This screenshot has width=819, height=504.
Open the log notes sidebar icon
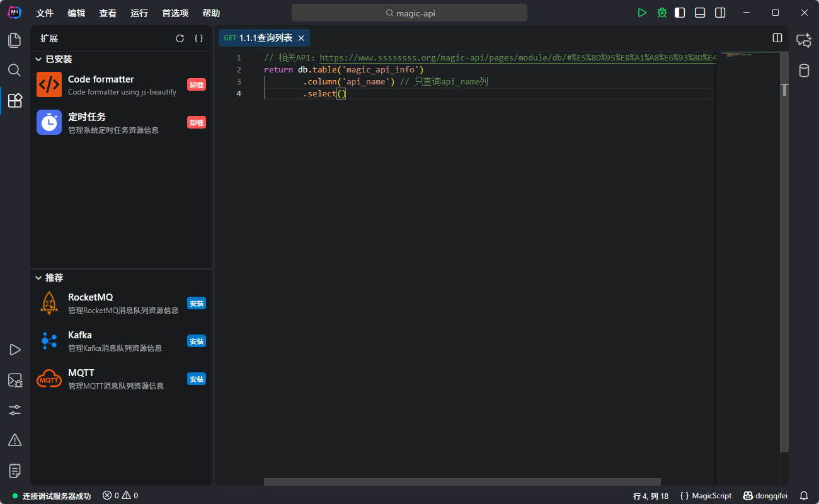click(x=14, y=470)
